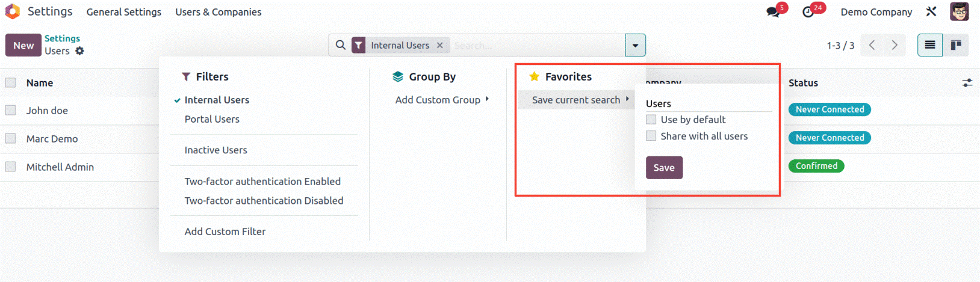The width and height of the screenshot is (980, 282).
Task: Select the John doe row checkbox
Action: 10,111
